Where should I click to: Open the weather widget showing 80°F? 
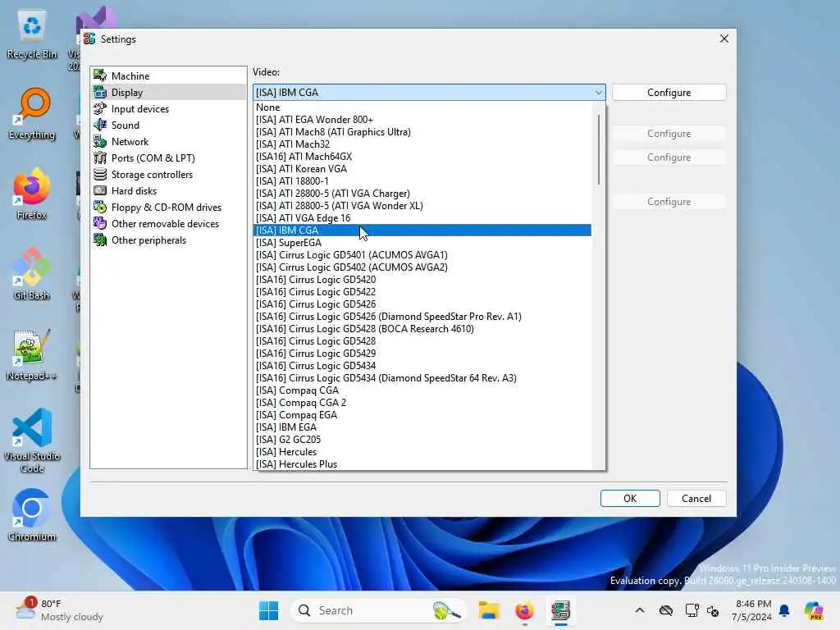[x=59, y=610]
